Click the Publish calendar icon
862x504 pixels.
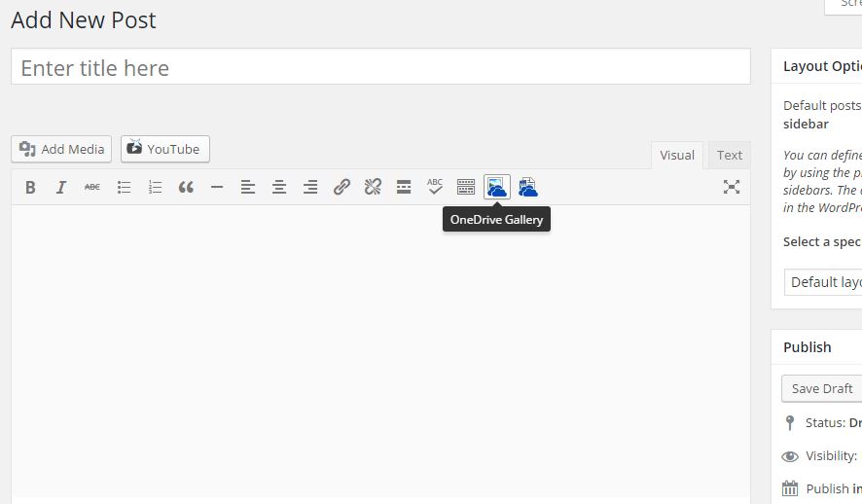(790, 488)
